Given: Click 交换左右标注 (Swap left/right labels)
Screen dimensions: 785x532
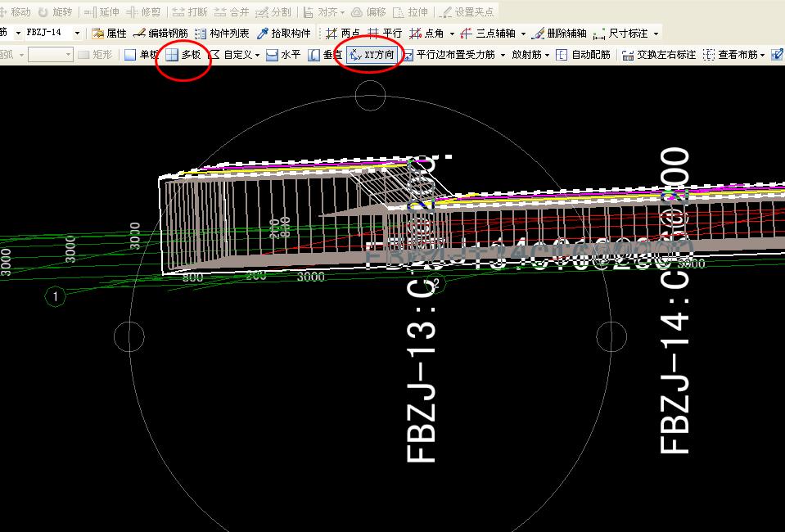Looking at the screenshot, I should [x=659, y=55].
